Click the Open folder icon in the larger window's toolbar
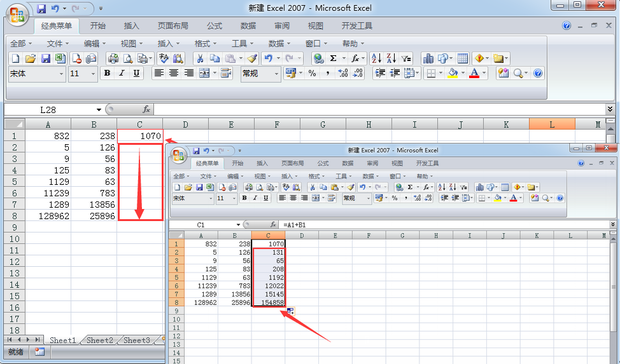 [x=30, y=59]
